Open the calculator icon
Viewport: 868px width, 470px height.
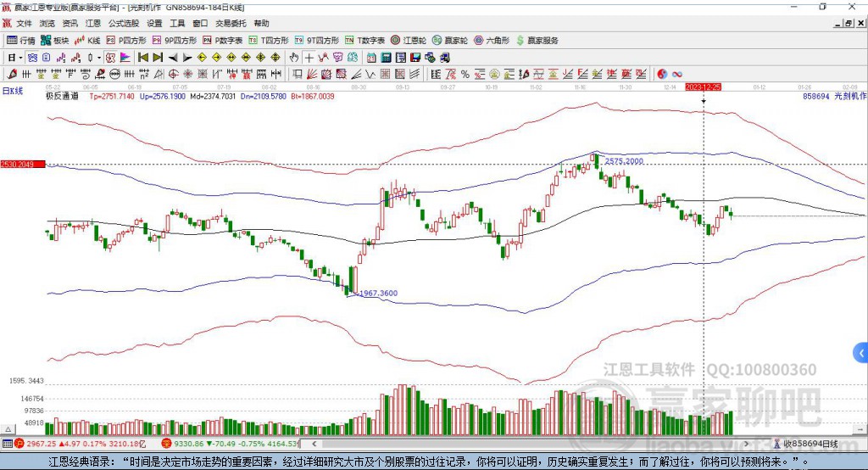[x=387, y=58]
